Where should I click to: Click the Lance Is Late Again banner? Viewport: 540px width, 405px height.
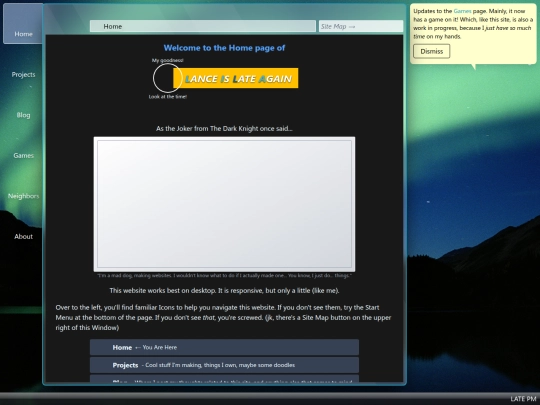[236, 78]
